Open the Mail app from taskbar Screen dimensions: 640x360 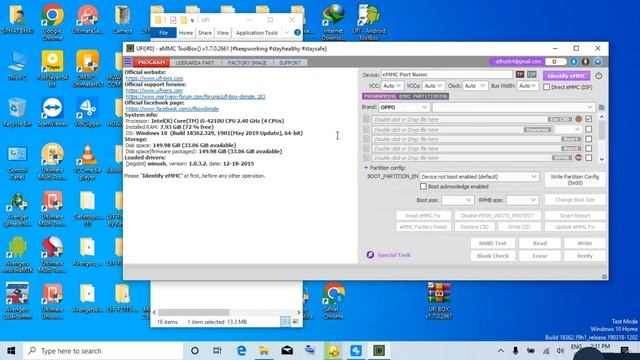click(x=287, y=351)
